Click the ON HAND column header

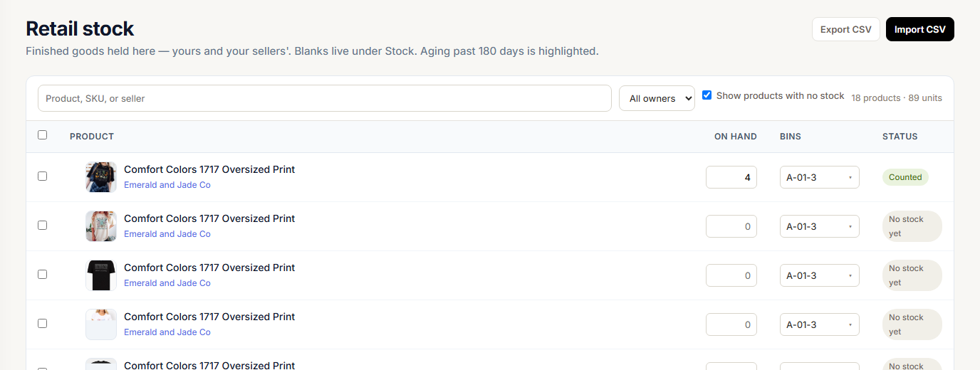point(736,137)
